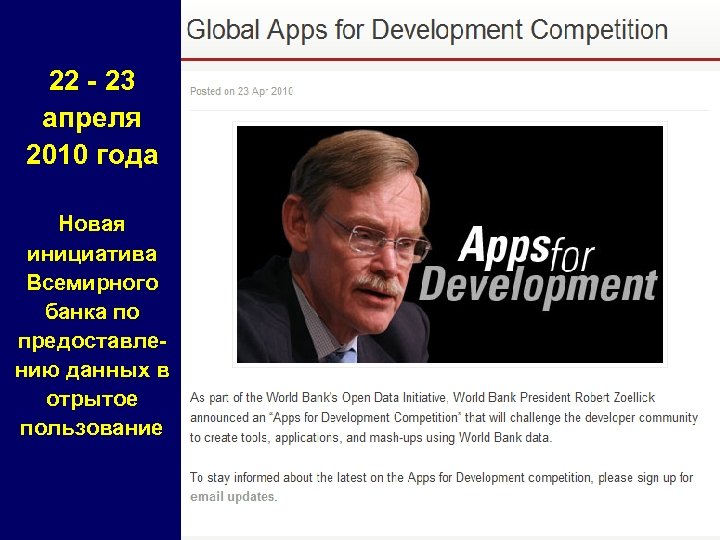The width and height of the screenshot is (720, 540).
Task: Open the Apps for Development banner image
Action: [450, 244]
